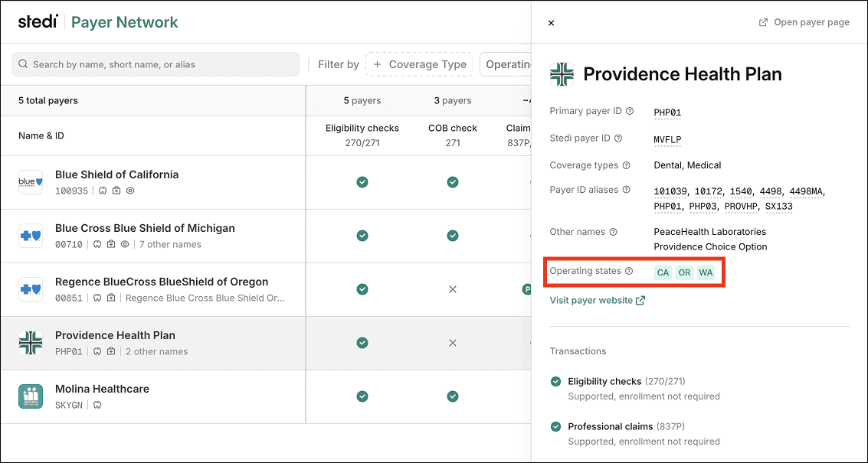
Task: Click COB check mark for Blue Shield of California
Action: (x=453, y=182)
